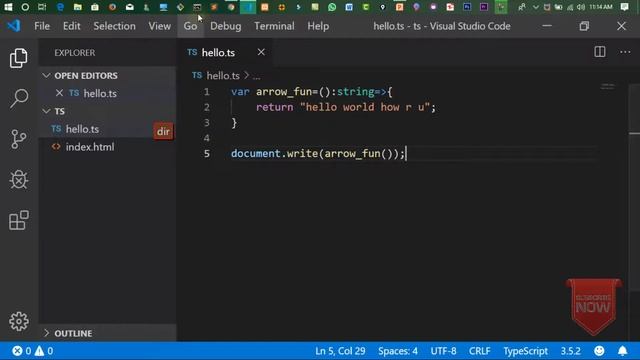This screenshot has height=360, width=640.
Task: Open the Manage gear menu
Action: [19, 322]
